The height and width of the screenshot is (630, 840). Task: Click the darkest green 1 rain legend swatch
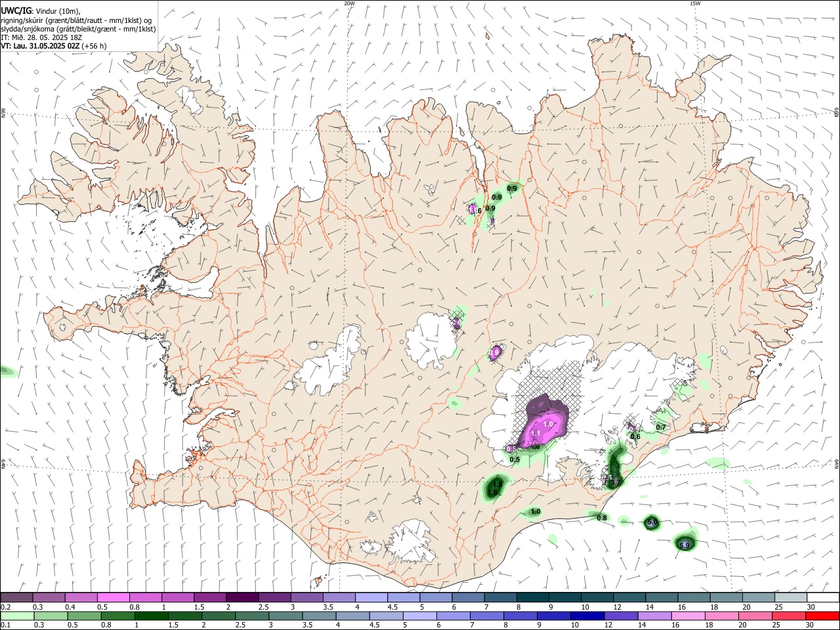[x=151, y=616]
